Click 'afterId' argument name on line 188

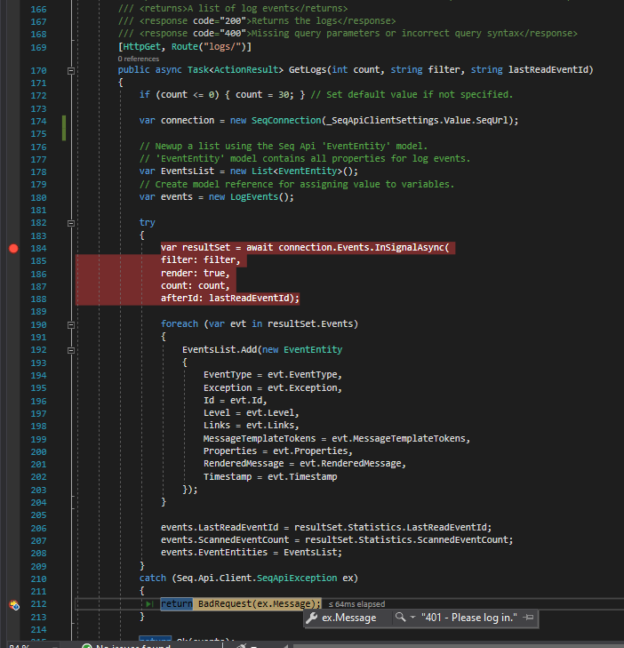[179, 298]
